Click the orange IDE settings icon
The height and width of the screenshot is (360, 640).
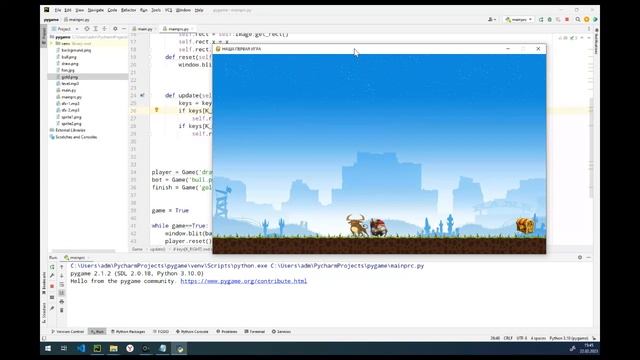[587, 19]
